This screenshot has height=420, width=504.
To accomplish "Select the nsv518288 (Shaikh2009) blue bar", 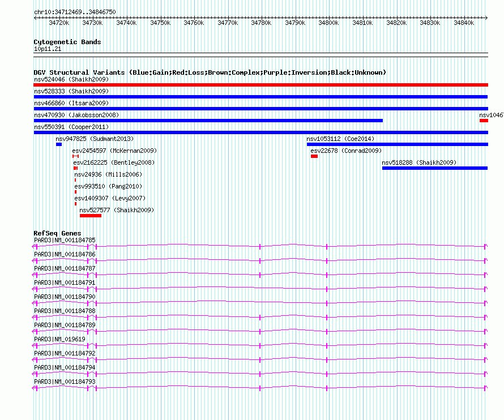I will [x=434, y=168].
